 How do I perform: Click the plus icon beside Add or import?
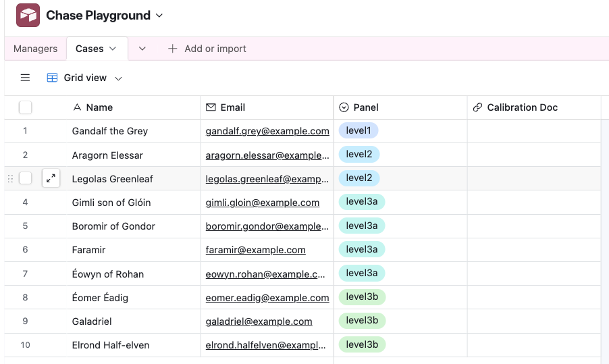click(172, 49)
